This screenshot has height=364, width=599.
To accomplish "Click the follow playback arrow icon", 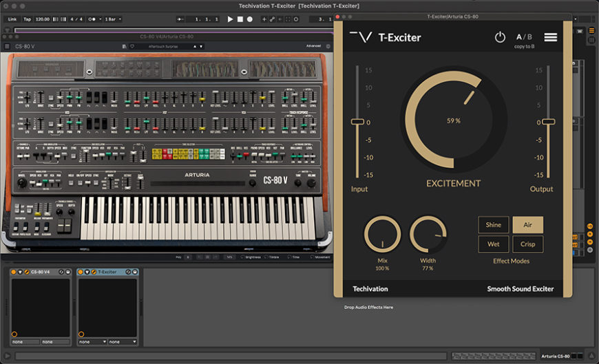I will tap(180, 19).
